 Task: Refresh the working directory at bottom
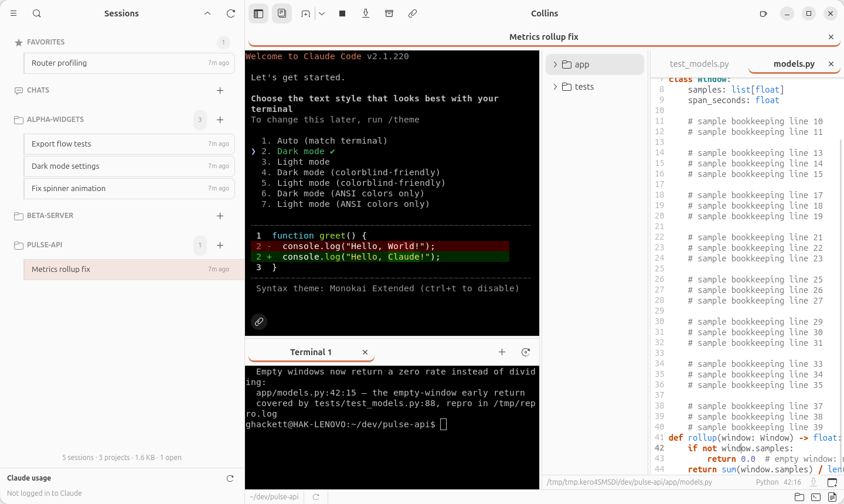pyautogui.click(x=316, y=497)
